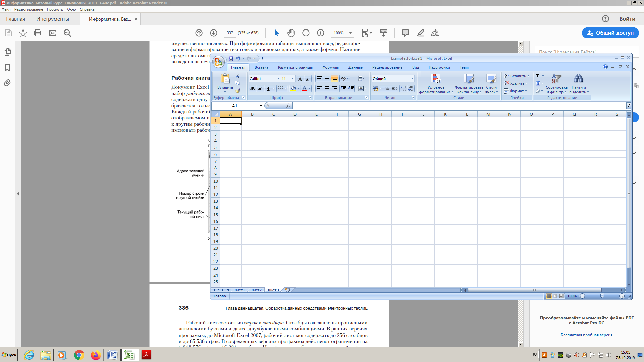This screenshot has width=644, height=362.
Task: Click the percent style icon
Action: 387,88
